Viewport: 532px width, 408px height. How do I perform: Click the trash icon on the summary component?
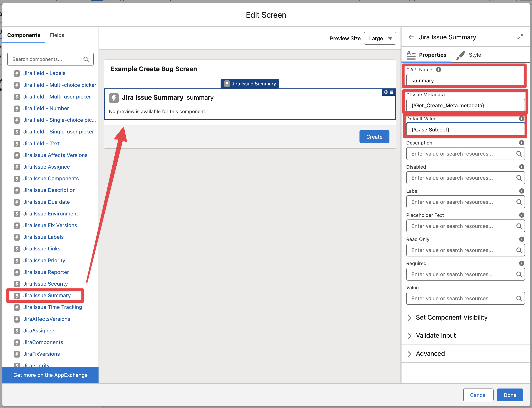(392, 92)
